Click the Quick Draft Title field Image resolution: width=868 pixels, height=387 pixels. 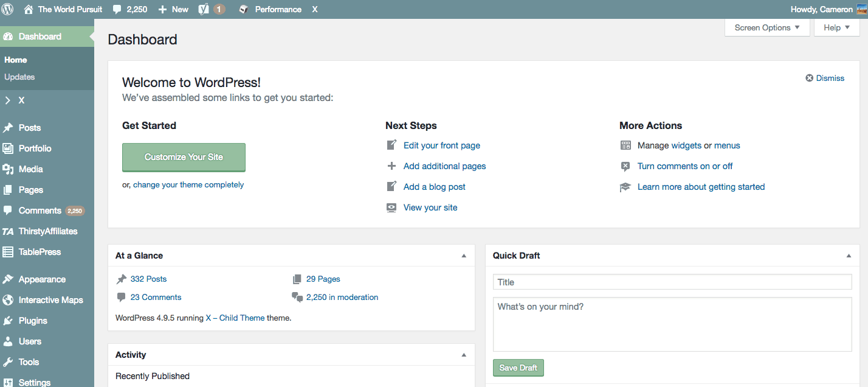(x=672, y=282)
